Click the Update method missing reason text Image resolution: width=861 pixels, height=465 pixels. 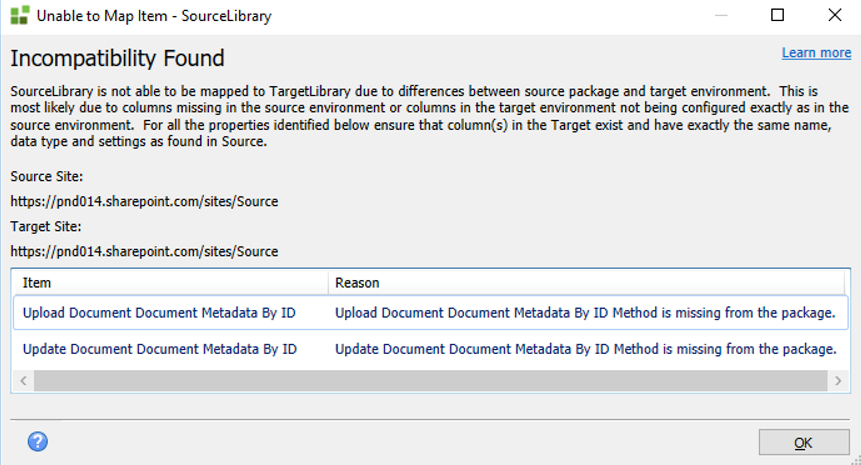(585, 349)
